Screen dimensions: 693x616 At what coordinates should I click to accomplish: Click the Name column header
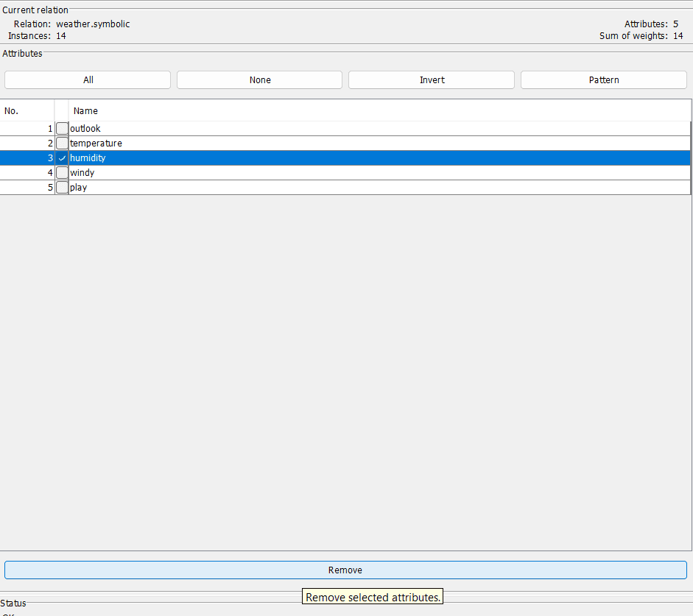coord(380,111)
